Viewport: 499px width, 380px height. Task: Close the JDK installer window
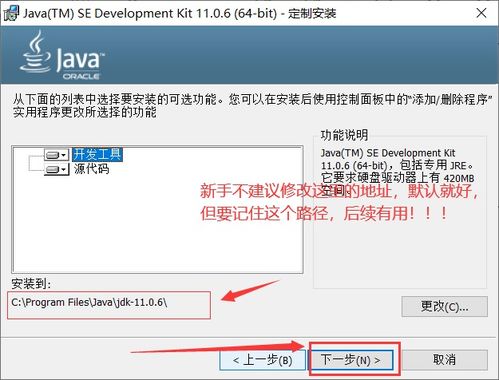[x=481, y=13]
